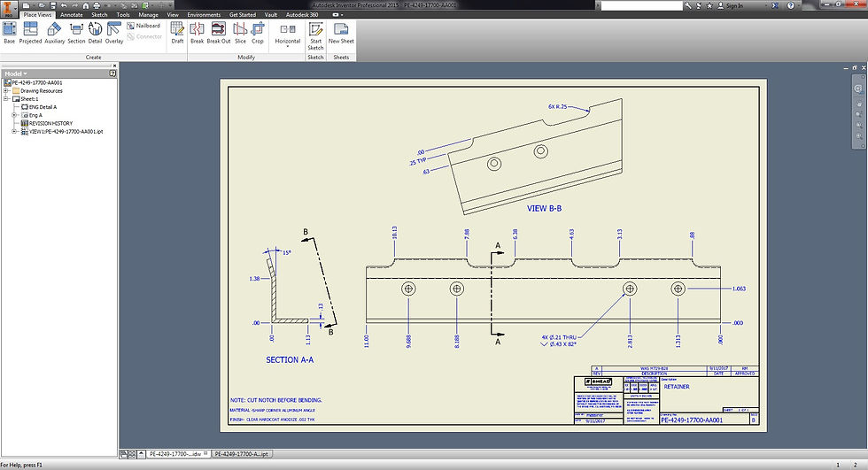Select the Detail view tool
Image resolution: width=868 pixels, height=470 pixels.
tap(96, 33)
